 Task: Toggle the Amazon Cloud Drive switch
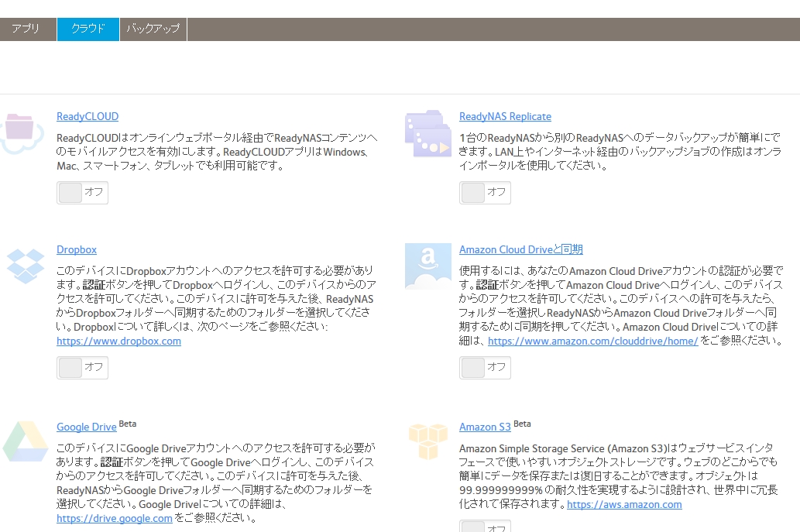pyautogui.click(x=485, y=367)
